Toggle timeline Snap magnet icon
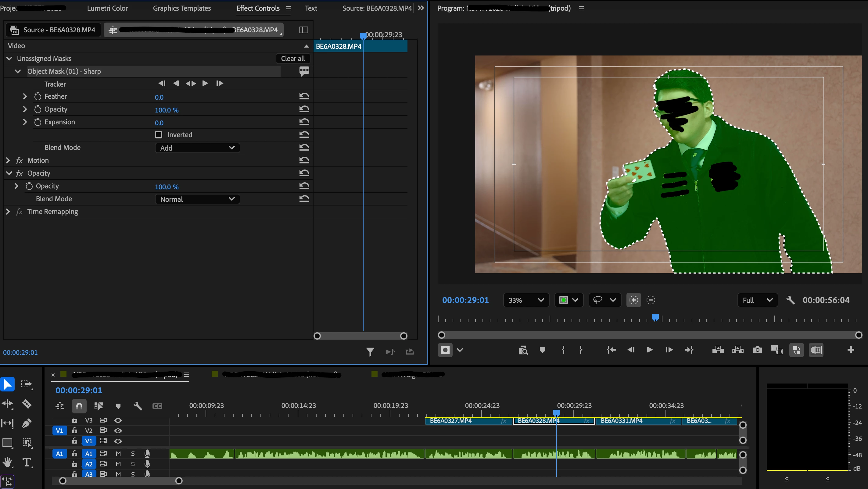The height and width of the screenshot is (489, 868). (x=79, y=406)
